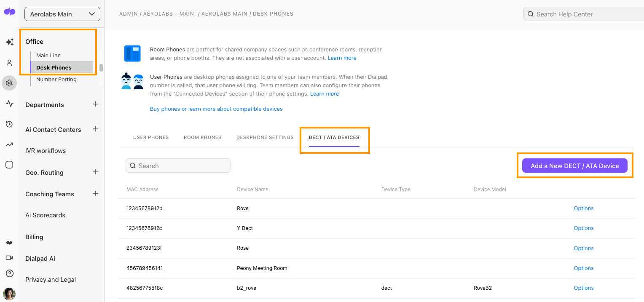This screenshot has height=302, width=644.
Task: Open the analytics pulse icon
Action: pos(9,104)
